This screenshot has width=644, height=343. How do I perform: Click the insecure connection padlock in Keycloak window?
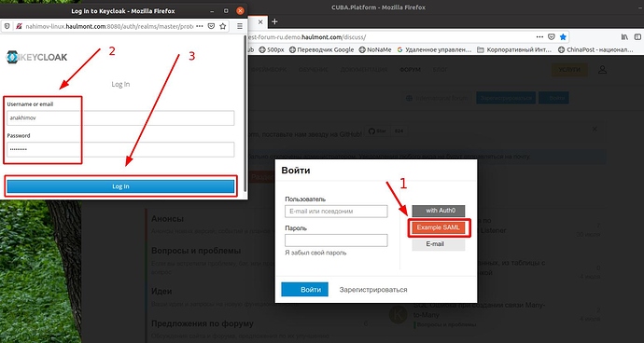coord(19,26)
